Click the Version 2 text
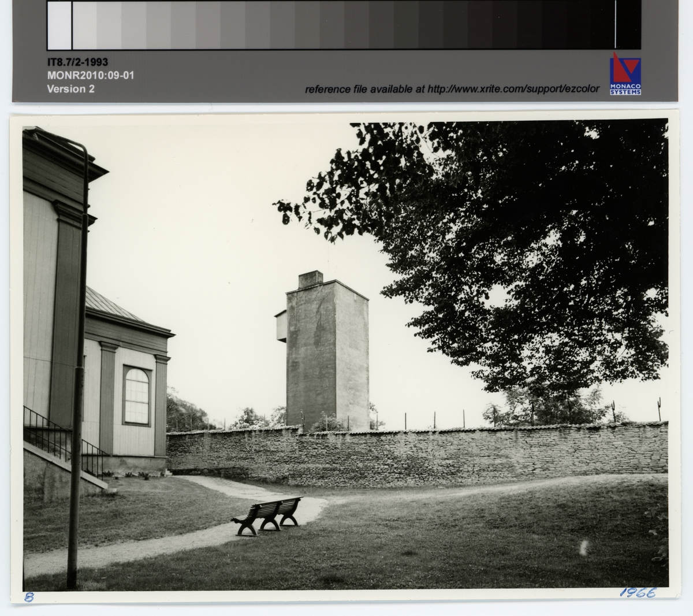 coord(70,89)
